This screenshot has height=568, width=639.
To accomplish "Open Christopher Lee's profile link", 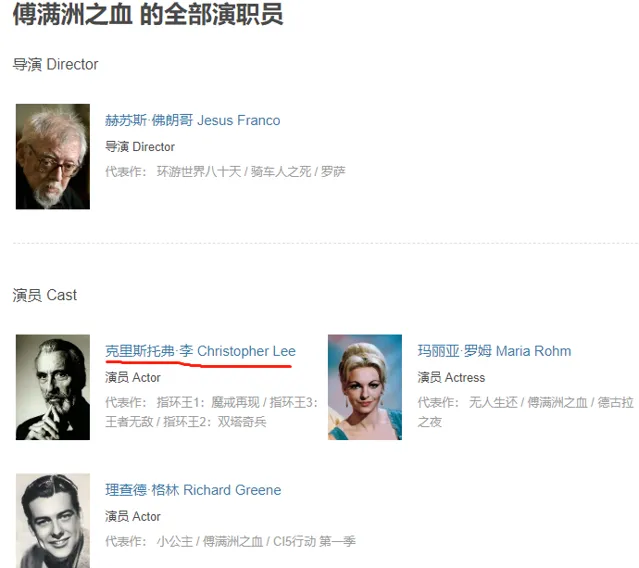I will (x=200, y=351).
